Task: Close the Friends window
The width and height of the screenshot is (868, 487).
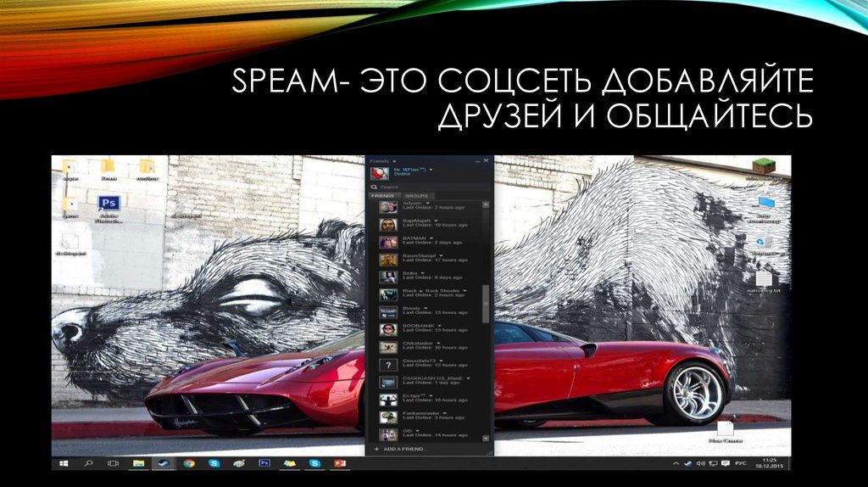Action: pyautogui.click(x=486, y=160)
